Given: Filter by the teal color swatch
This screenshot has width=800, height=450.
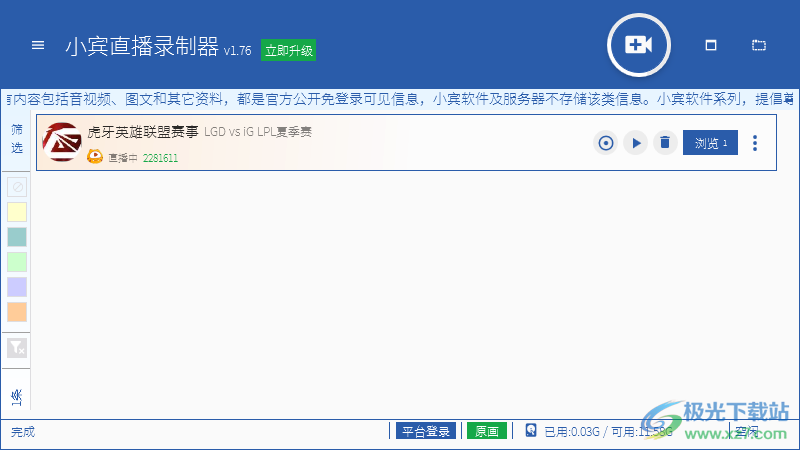Looking at the screenshot, I should pyautogui.click(x=17, y=237).
